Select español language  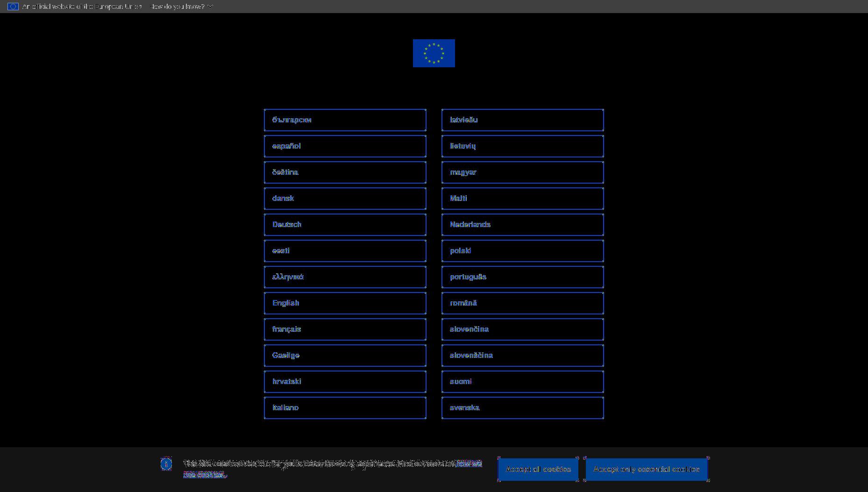point(345,146)
